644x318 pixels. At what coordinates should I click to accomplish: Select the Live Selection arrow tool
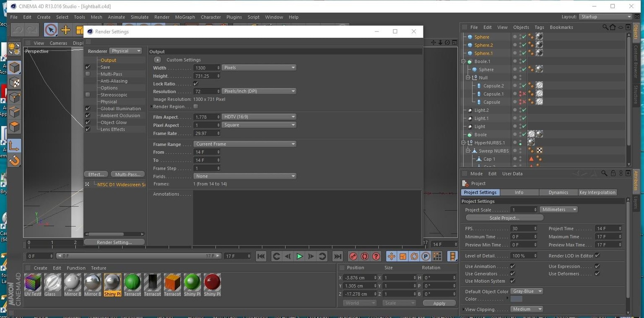point(51,30)
